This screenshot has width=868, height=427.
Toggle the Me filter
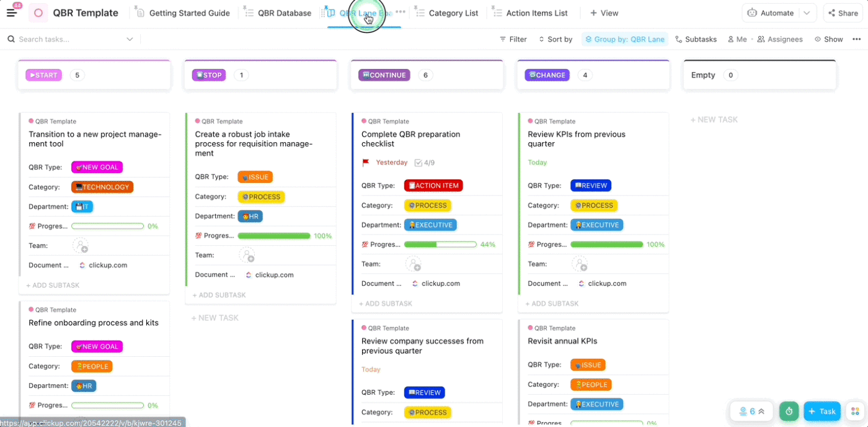[x=737, y=39]
